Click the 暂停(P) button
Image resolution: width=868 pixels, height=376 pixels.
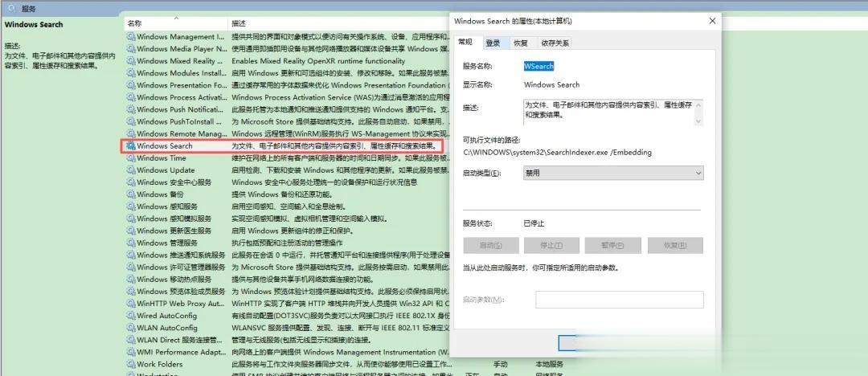coord(613,246)
